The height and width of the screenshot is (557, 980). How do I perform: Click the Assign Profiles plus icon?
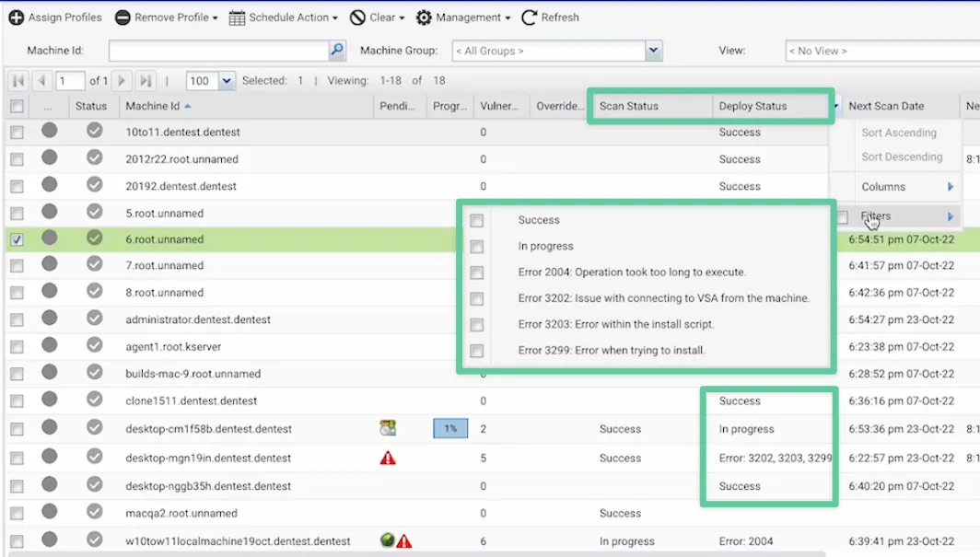[x=16, y=17]
